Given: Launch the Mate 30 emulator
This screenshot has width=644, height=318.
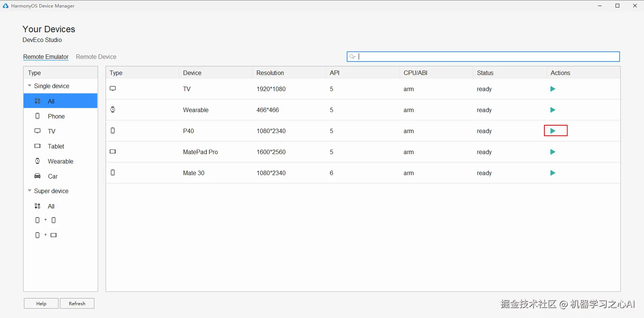Looking at the screenshot, I should [x=553, y=173].
